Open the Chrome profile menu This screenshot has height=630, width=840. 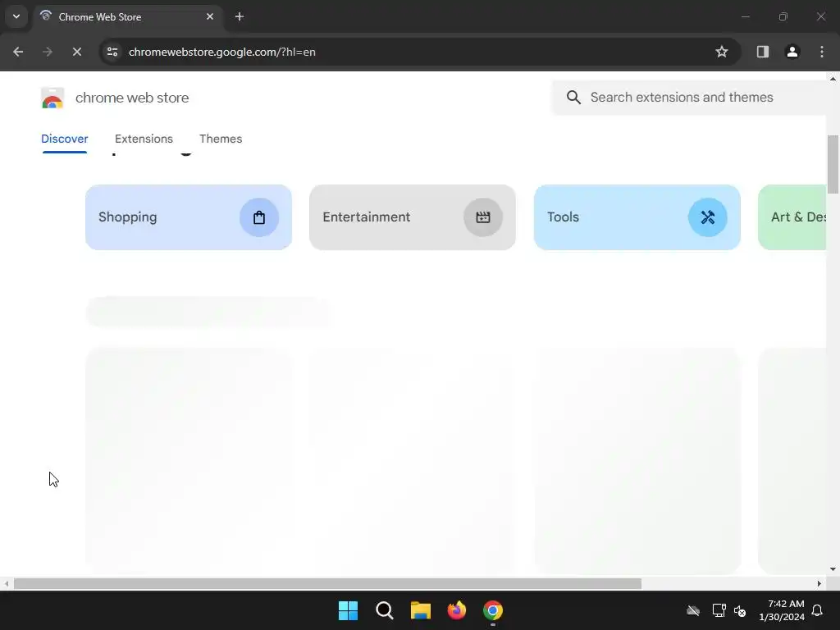point(792,52)
